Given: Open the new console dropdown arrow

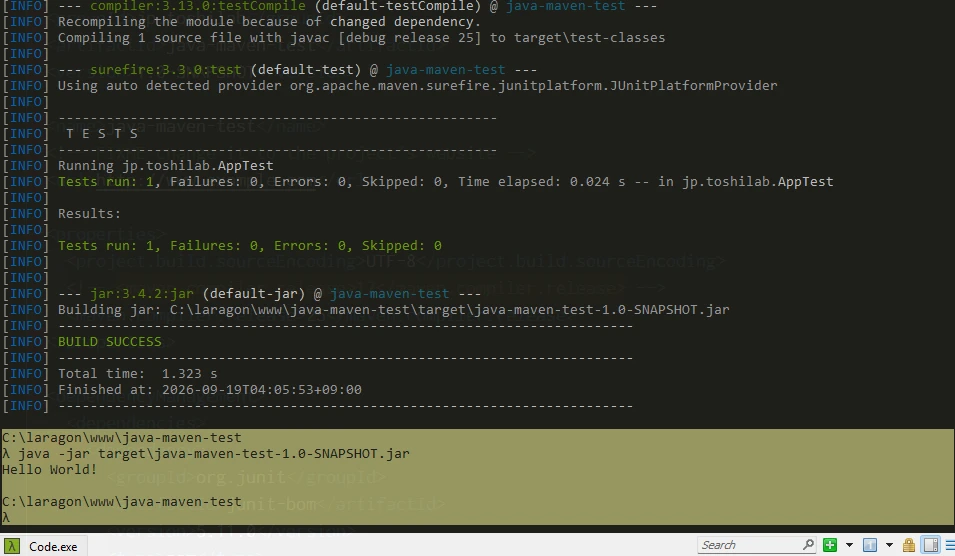Looking at the screenshot, I should point(849,545).
